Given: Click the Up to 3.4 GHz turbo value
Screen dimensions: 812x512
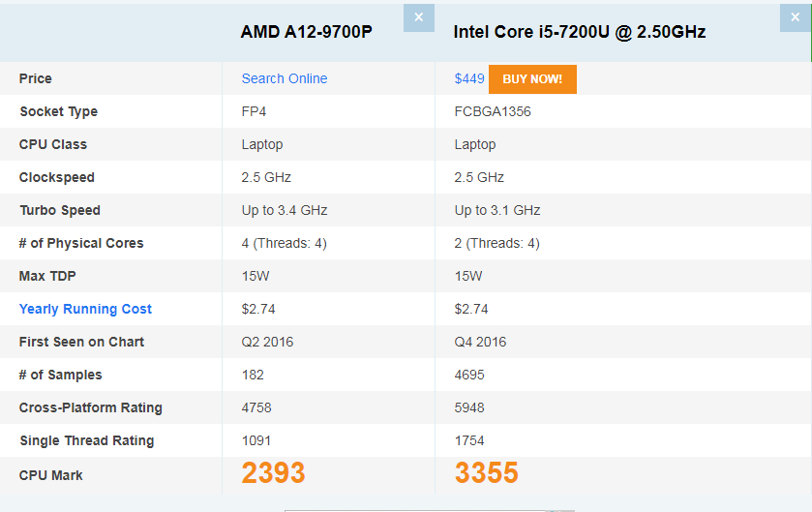Looking at the screenshot, I should (285, 210).
